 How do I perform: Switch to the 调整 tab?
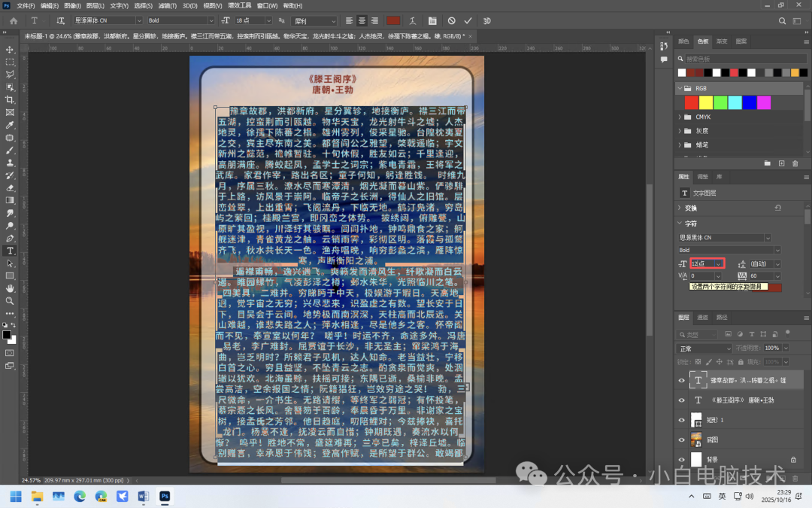(x=703, y=177)
